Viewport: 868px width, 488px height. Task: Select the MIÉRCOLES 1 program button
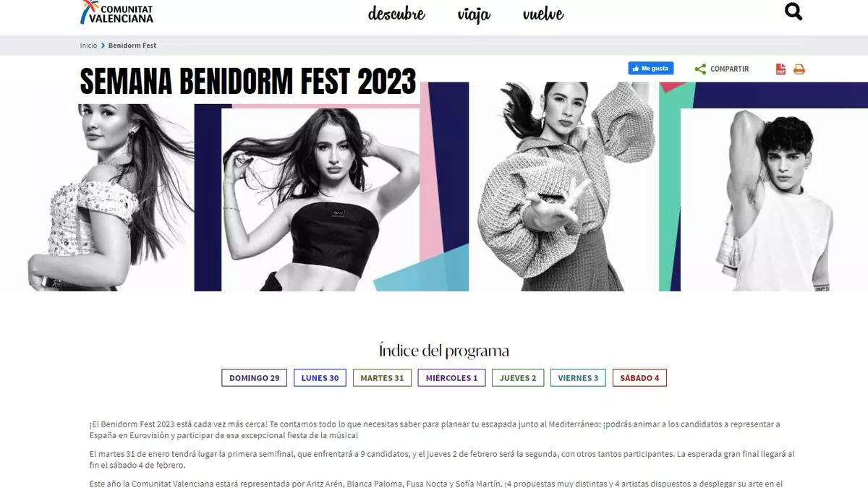tap(451, 378)
